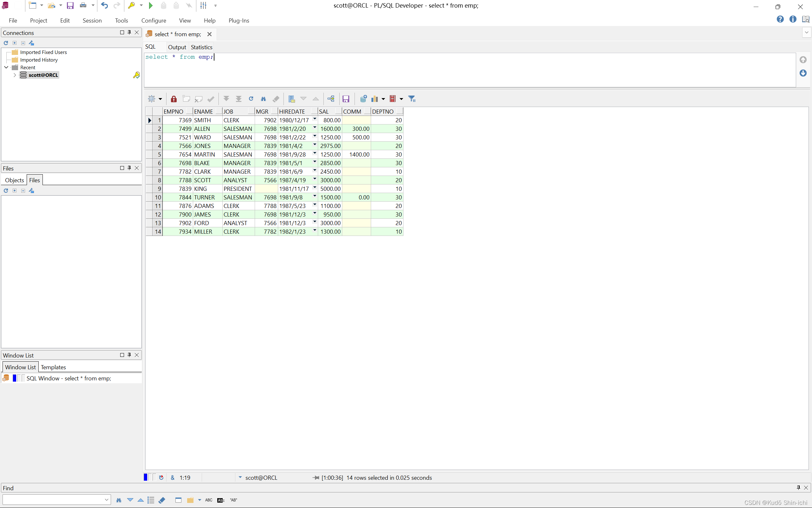
Task: Switch to the Templates tab
Action: tap(53, 367)
